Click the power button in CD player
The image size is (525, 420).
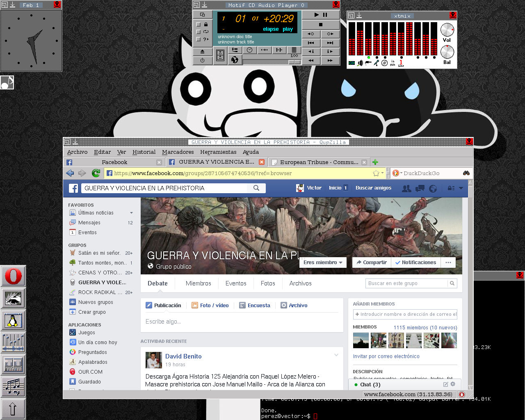tap(202, 60)
